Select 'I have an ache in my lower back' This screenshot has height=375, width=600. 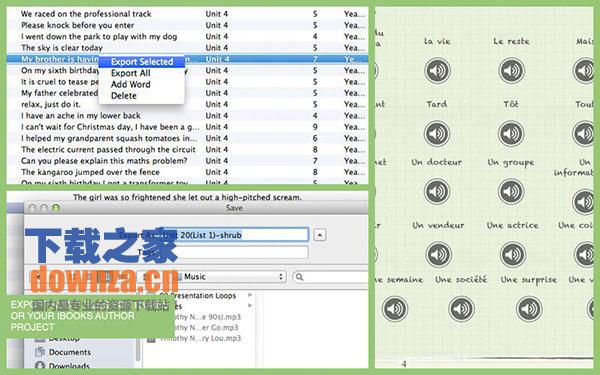click(x=188, y=116)
